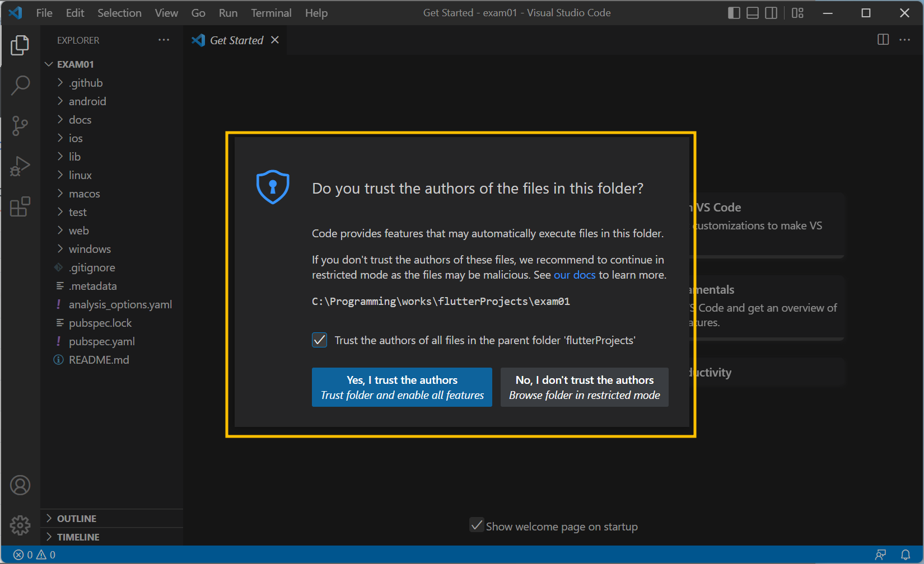Click the VS Code logo in title bar
Screen dimensions: 924x564
pos(15,12)
